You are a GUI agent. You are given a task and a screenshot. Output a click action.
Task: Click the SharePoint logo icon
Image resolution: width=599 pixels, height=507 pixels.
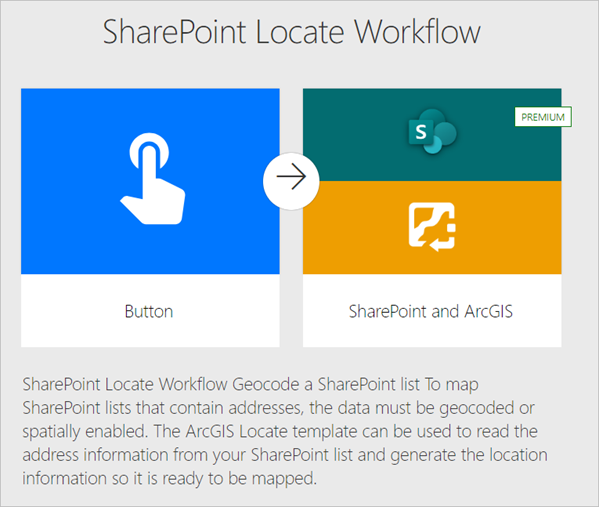point(432,131)
